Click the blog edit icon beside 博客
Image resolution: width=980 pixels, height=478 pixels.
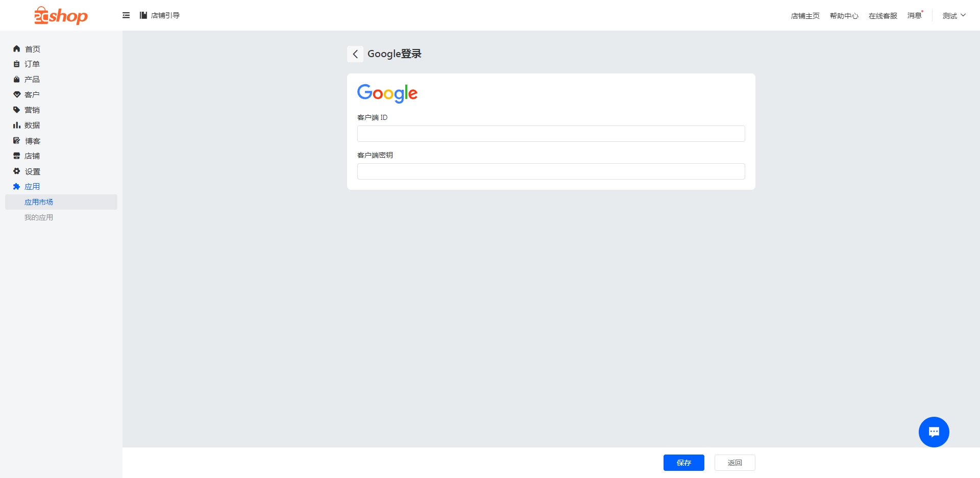16,141
